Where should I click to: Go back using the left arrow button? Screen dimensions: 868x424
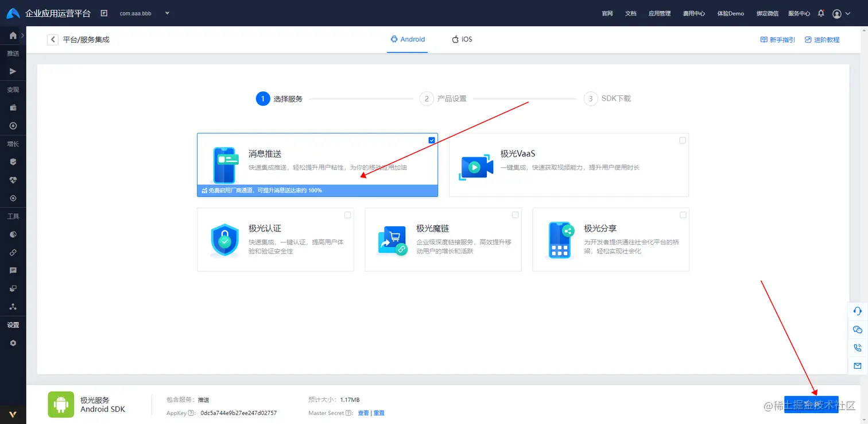pyautogui.click(x=53, y=40)
